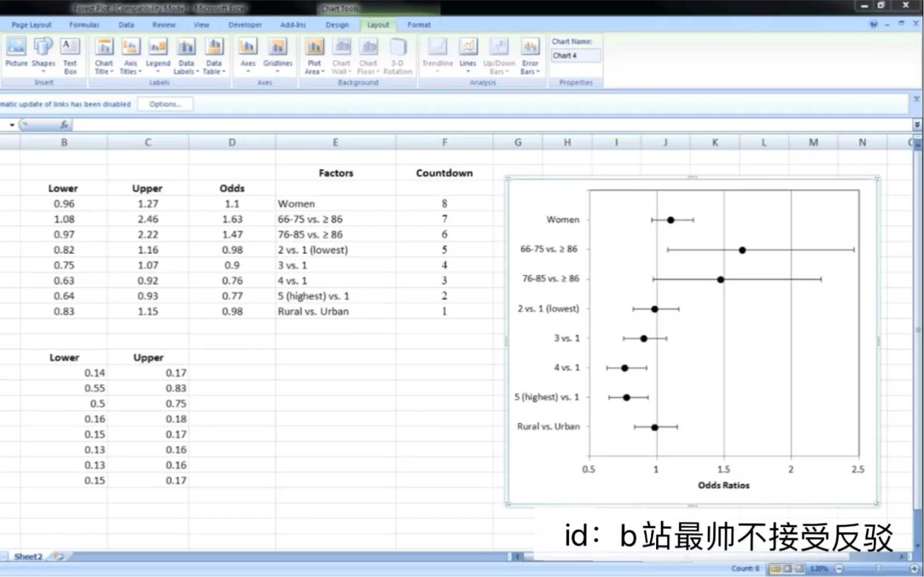924x577 pixels.
Task: Open the Review tab
Action: (x=164, y=25)
